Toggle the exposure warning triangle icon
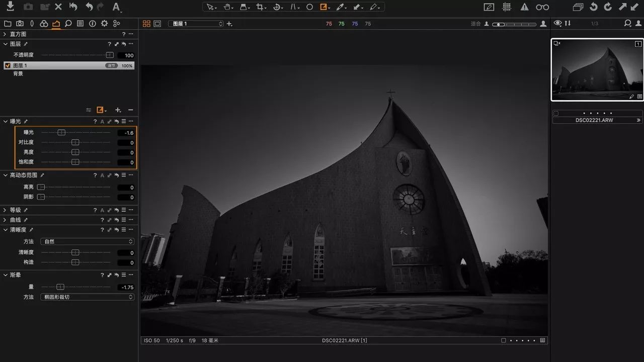Screen dimensions: 644x362 (524, 7)
